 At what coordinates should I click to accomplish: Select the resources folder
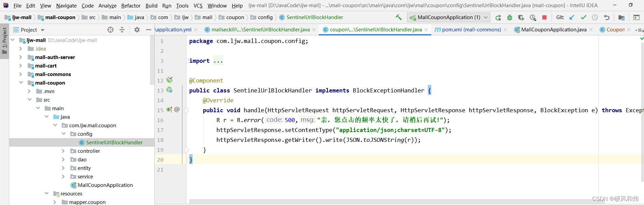click(71, 194)
